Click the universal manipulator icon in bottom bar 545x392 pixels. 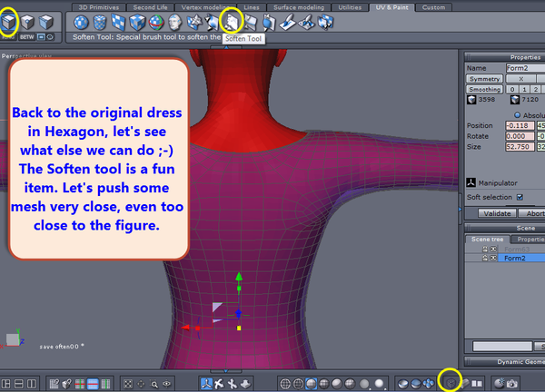click(x=206, y=384)
